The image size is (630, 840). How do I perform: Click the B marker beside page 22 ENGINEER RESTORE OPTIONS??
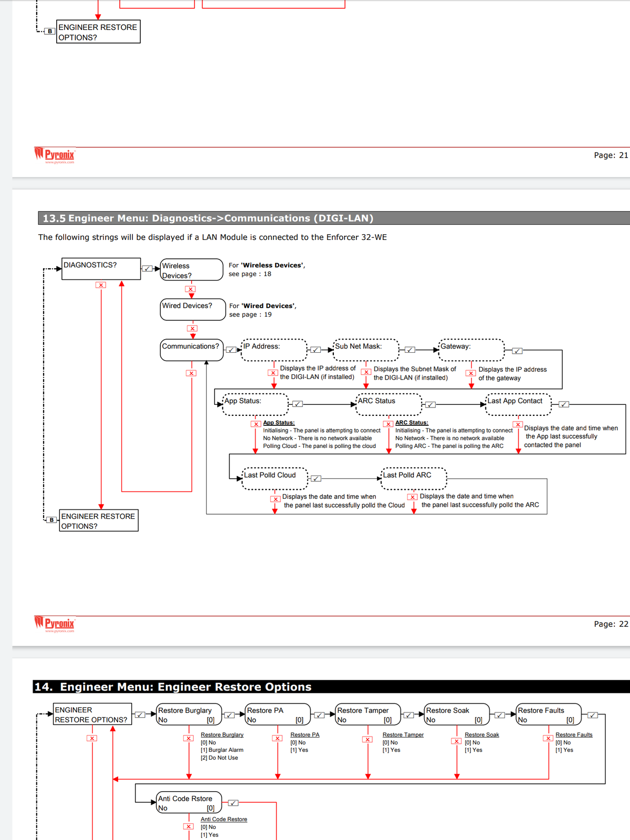[51, 520]
